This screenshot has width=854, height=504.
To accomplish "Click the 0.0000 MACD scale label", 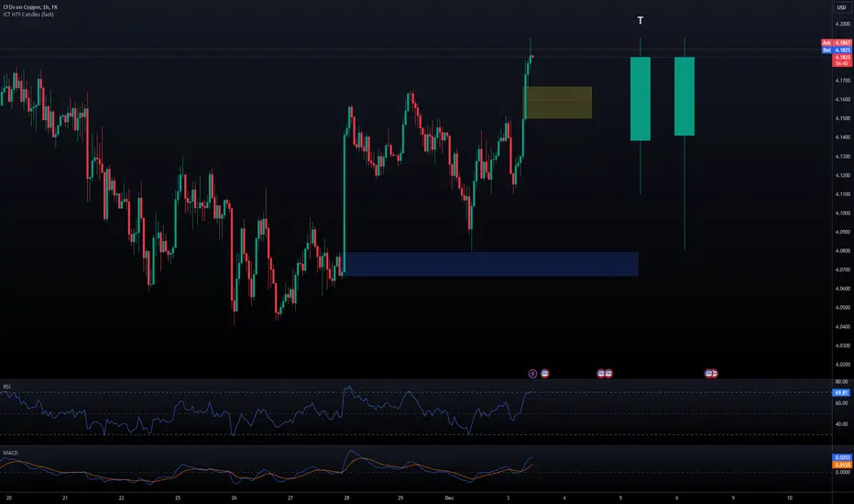I will click(843, 472).
